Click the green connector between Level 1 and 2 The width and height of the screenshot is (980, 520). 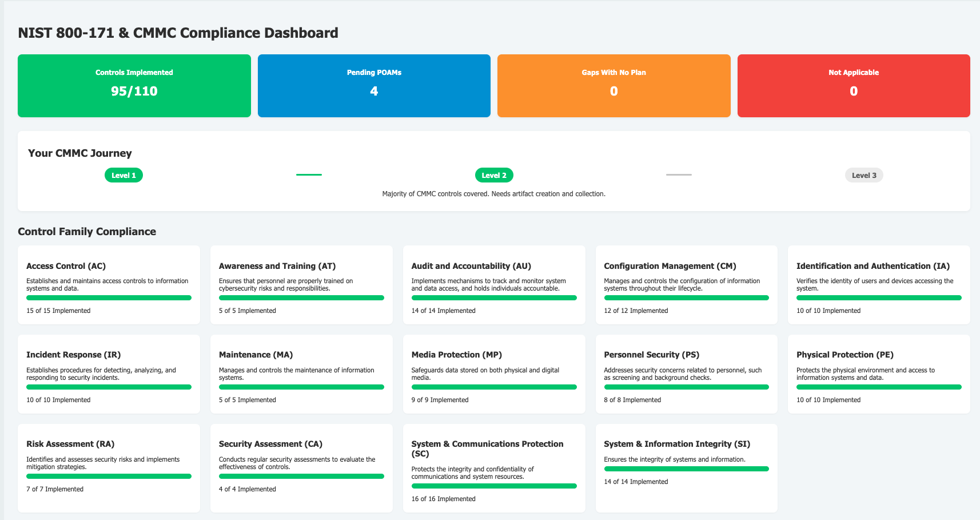(x=309, y=174)
